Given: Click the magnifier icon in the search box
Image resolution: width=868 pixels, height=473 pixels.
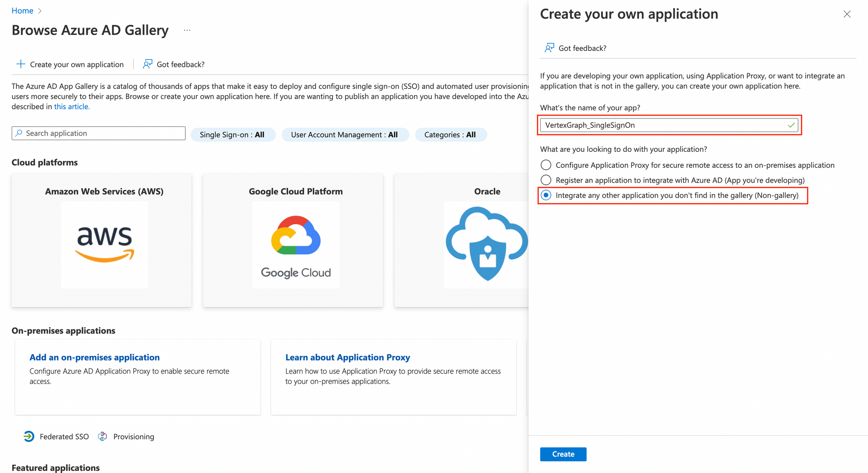Looking at the screenshot, I should 19,133.
